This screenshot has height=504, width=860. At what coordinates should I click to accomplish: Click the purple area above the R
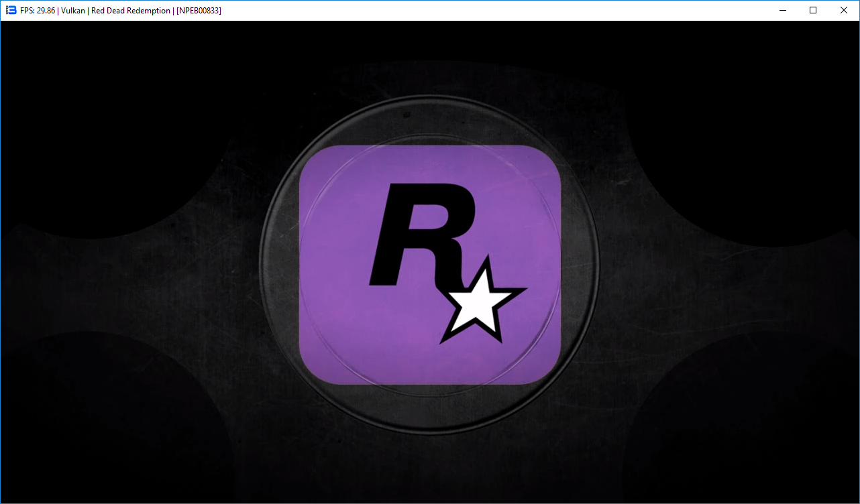(429, 164)
